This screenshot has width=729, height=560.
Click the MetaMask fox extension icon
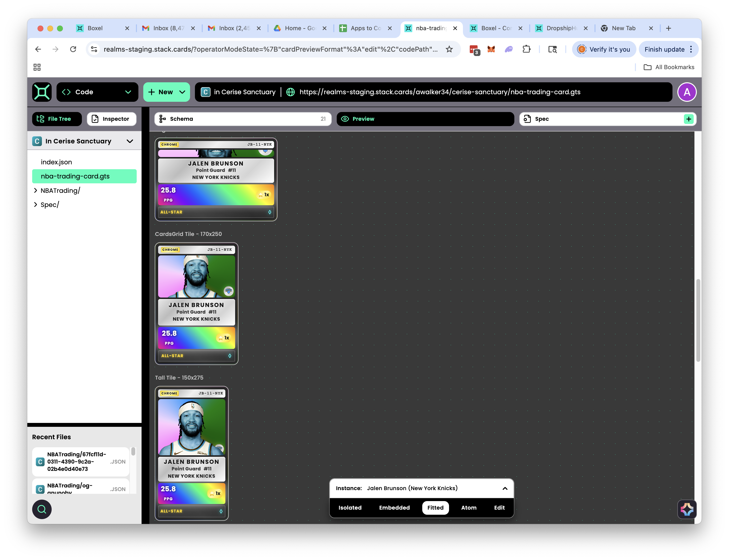pyautogui.click(x=491, y=49)
